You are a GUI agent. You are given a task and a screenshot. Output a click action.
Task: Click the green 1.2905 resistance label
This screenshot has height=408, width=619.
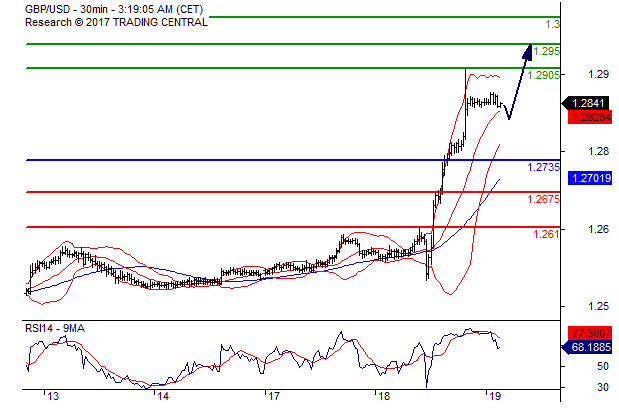tap(544, 75)
